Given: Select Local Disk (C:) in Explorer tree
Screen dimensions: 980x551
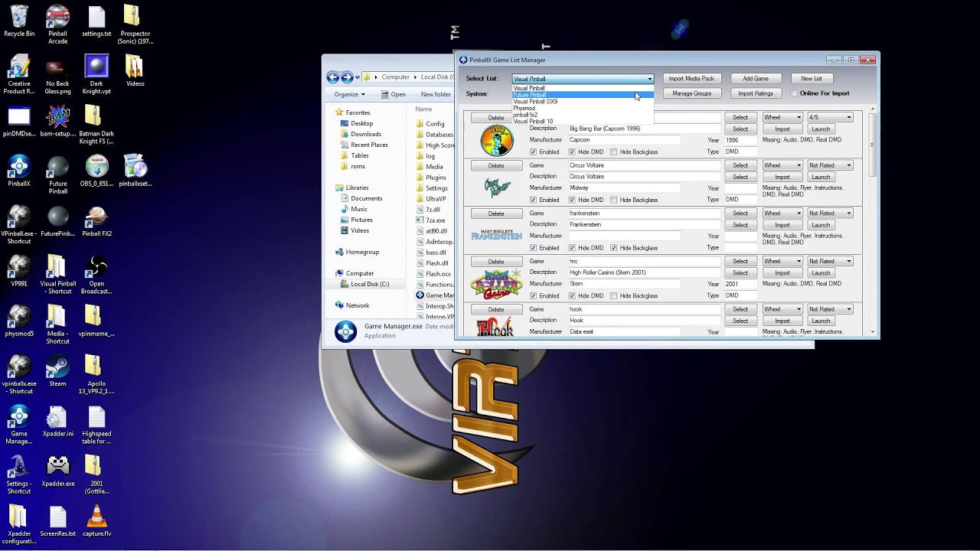Looking at the screenshot, I should (370, 284).
